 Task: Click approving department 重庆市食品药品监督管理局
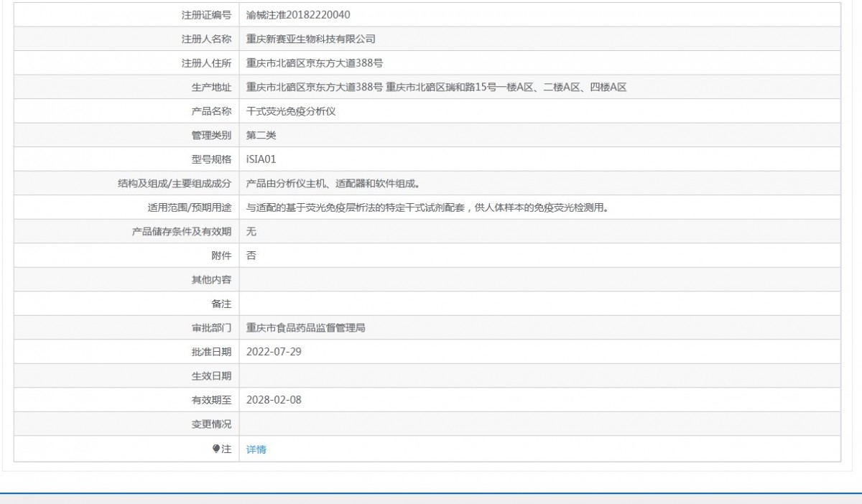tap(306, 328)
